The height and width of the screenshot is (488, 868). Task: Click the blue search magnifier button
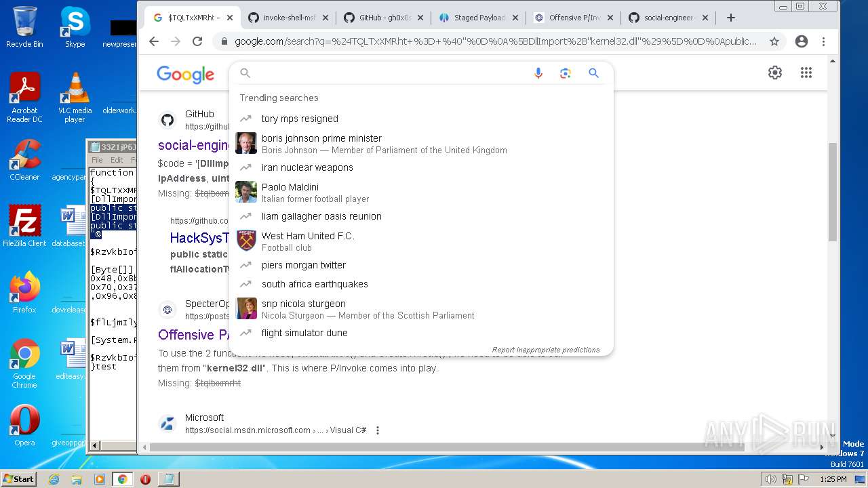click(594, 73)
